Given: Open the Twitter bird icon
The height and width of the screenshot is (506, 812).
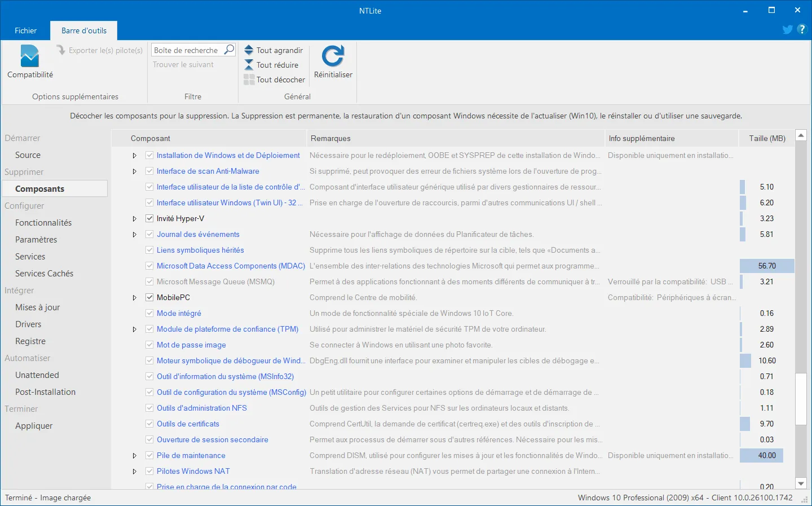Looking at the screenshot, I should (788, 29).
